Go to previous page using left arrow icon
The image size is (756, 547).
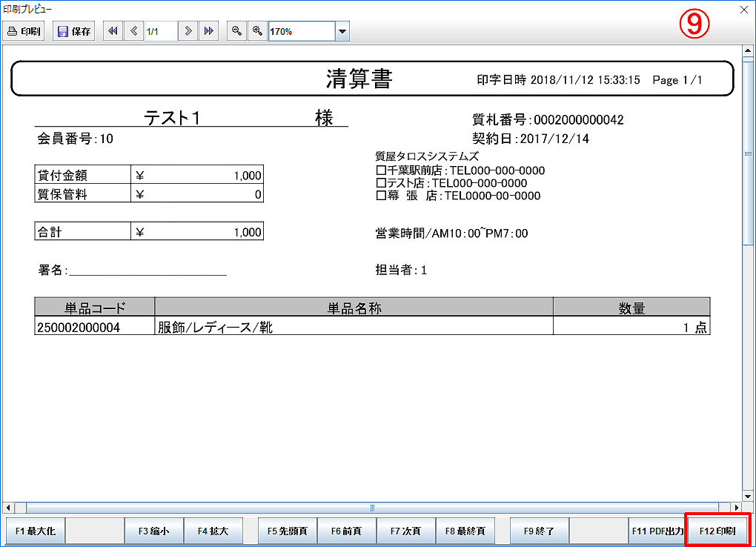pos(133,31)
